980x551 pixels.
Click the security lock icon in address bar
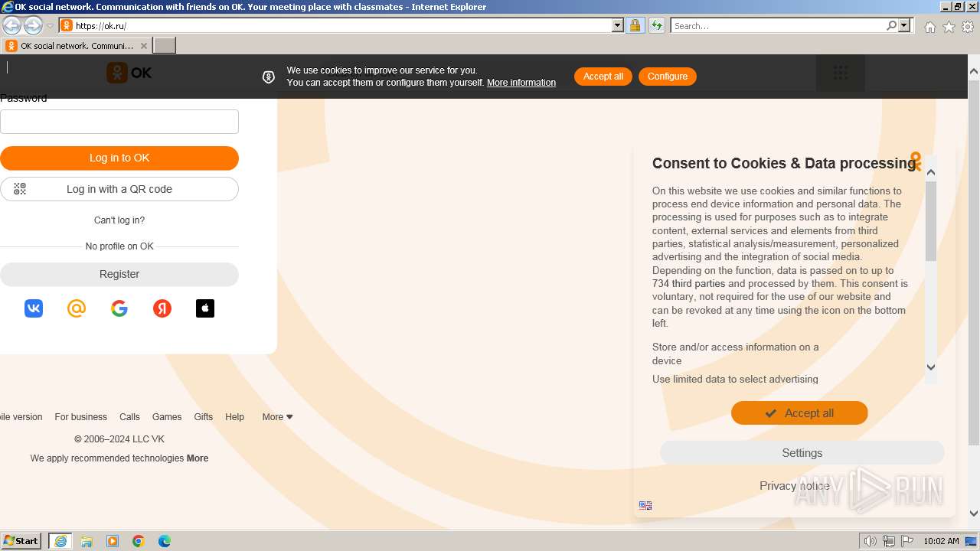point(635,25)
